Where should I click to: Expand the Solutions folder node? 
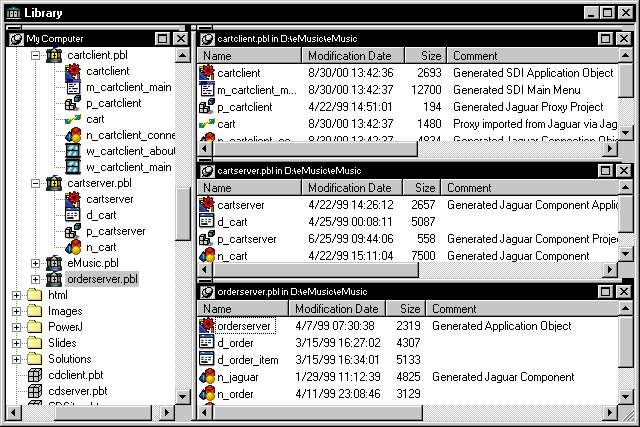pos(16,359)
